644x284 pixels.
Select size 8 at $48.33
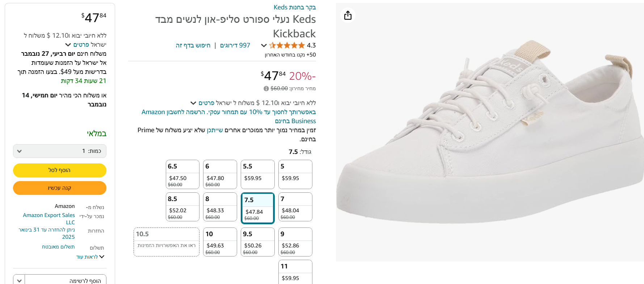(220, 207)
